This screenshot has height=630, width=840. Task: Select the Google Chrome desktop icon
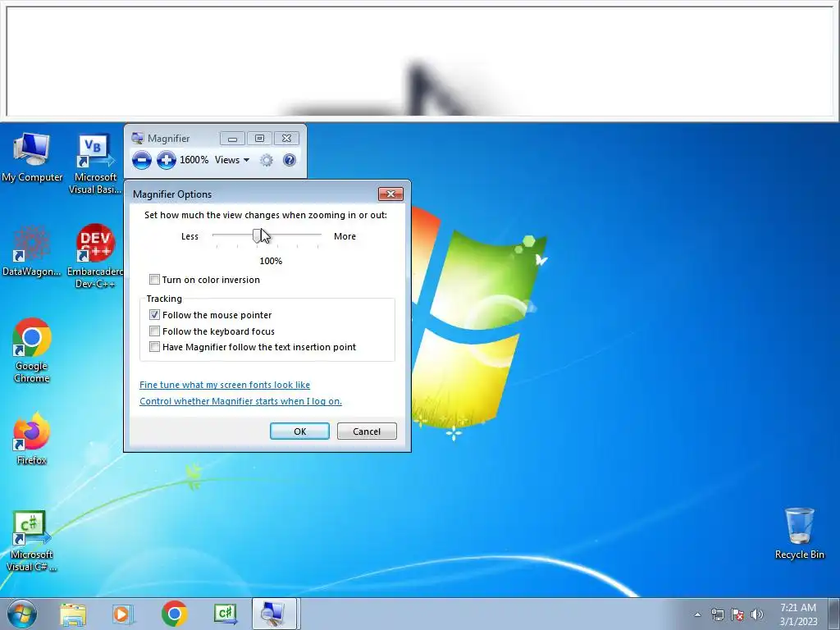click(x=32, y=351)
